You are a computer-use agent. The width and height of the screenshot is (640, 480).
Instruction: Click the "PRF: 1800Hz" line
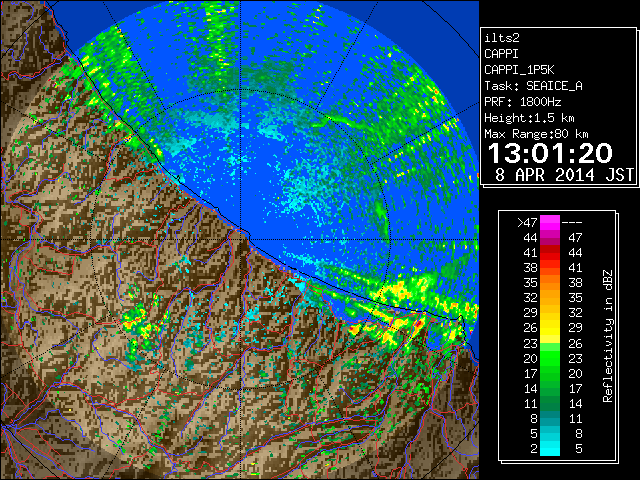coord(523,102)
